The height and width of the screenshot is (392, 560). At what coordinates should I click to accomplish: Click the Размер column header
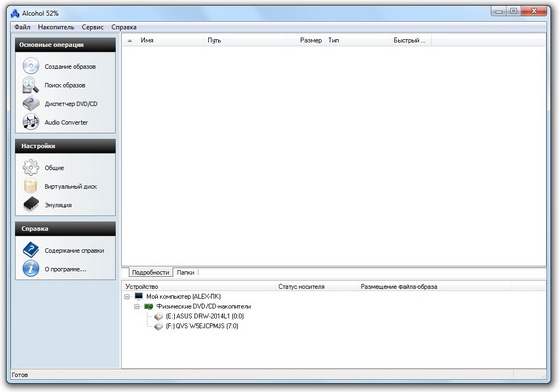tap(310, 40)
